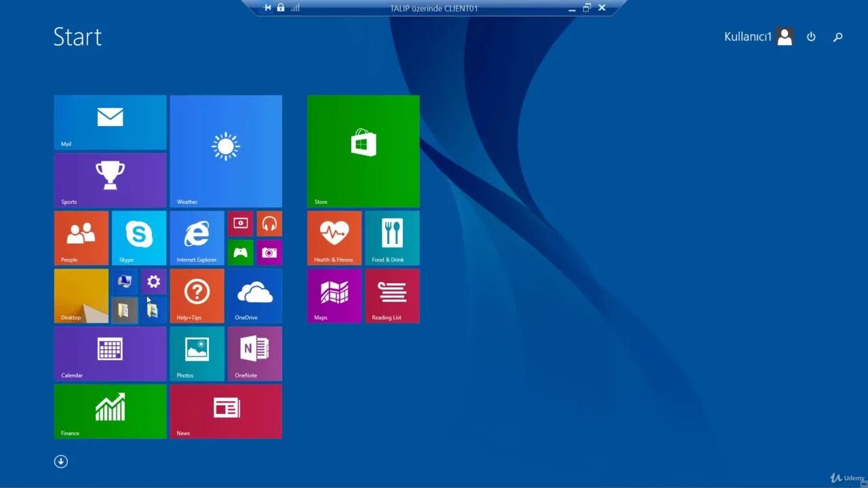Click the user avatar picture
Image resolution: width=868 pixels, height=488 pixels.
pos(785,37)
